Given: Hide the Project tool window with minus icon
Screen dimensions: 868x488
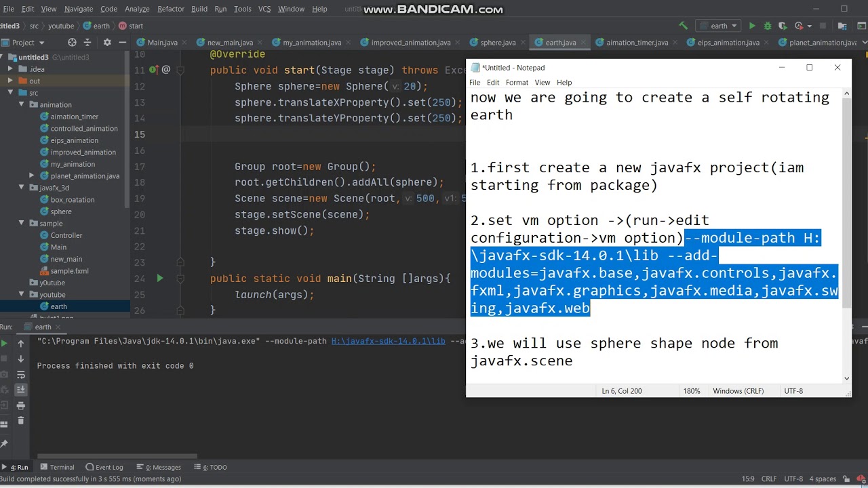Looking at the screenshot, I should point(122,42).
